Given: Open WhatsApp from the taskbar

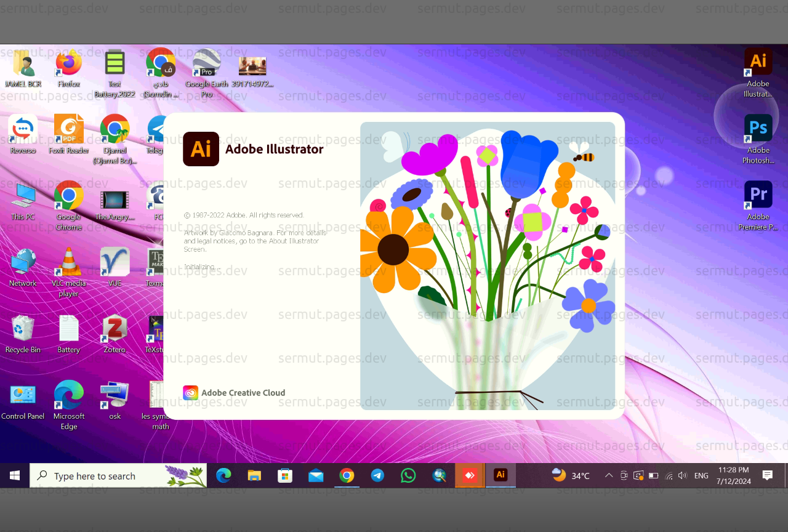Looking at the screenshot, I should click(x=408, y=475).
